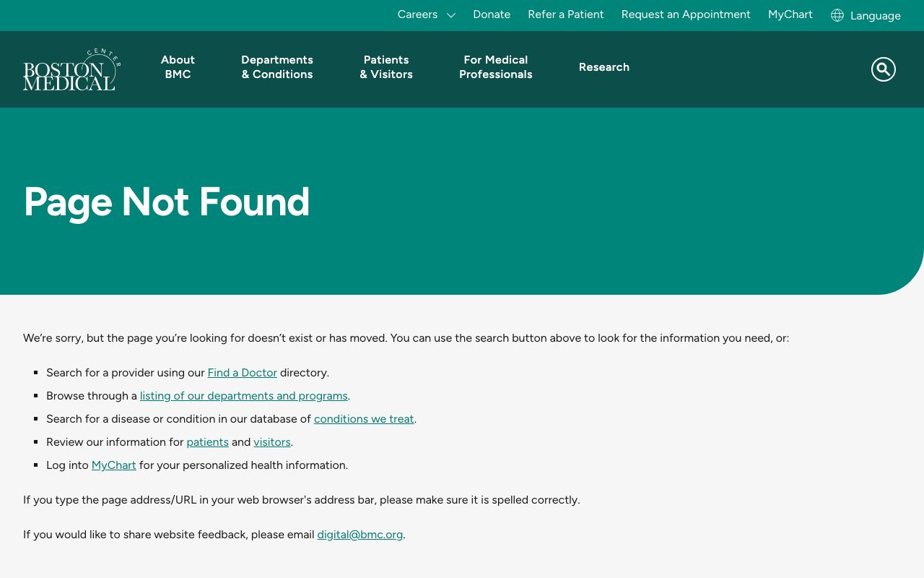Image resolution: width=924 pixels, height=578 pixels.
Task: Click Request an Appointment
Action: tap(686, 14)
